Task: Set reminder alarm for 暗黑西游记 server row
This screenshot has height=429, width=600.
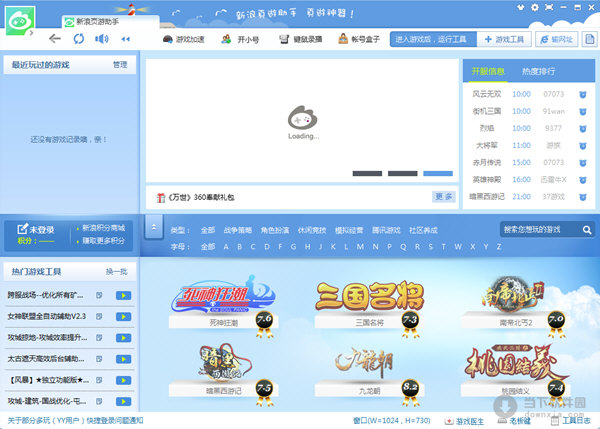Action: pos(582,197)
